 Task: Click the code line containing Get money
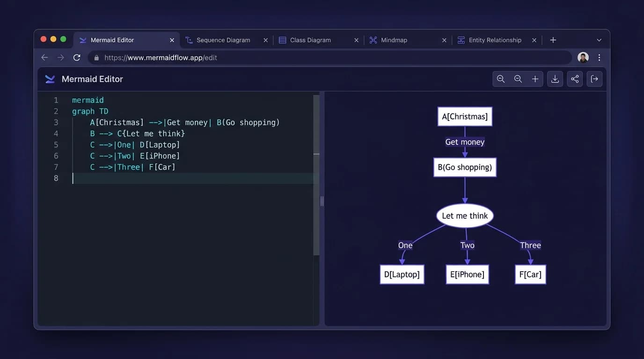click(185, 122)
